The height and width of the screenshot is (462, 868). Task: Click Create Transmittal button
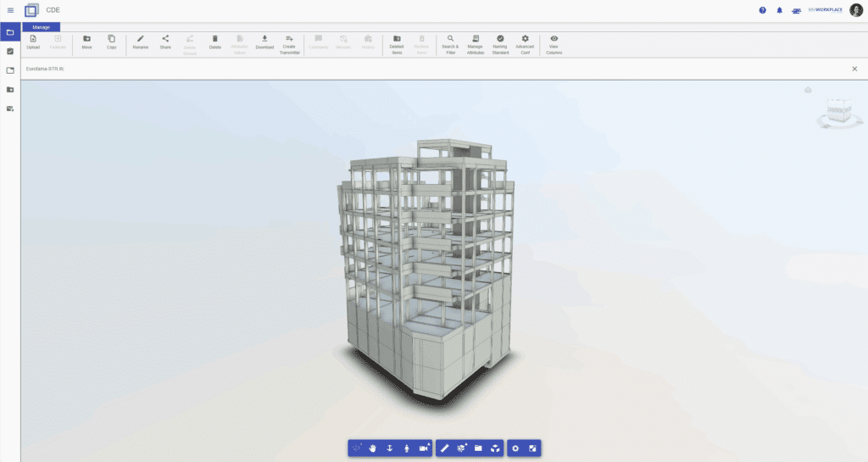[x=289, y=42]
